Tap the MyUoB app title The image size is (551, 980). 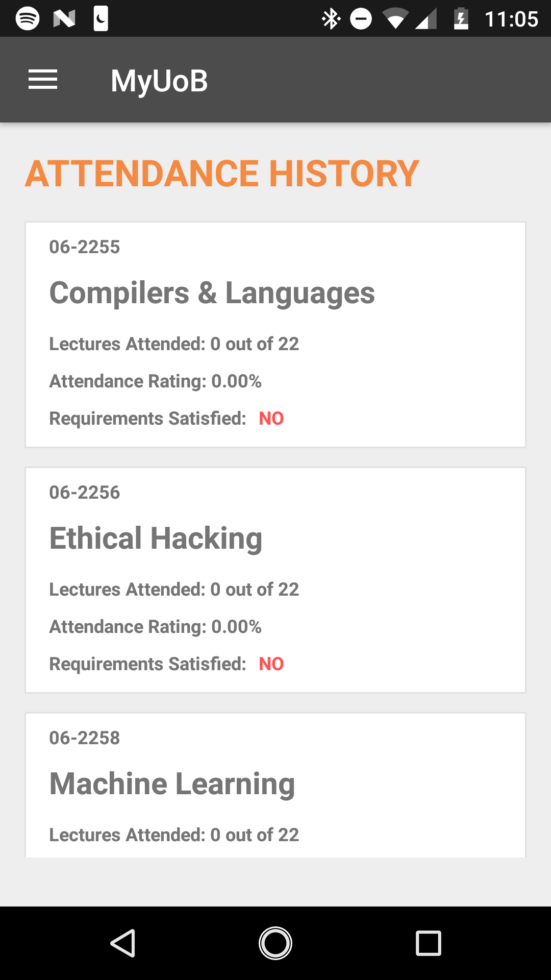(159, 81)
